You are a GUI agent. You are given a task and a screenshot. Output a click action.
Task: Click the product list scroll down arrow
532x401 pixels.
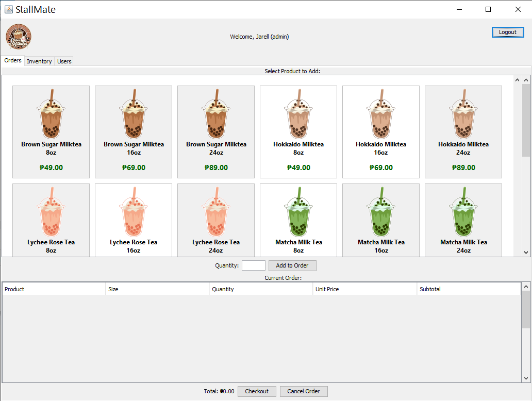[526, 253]
